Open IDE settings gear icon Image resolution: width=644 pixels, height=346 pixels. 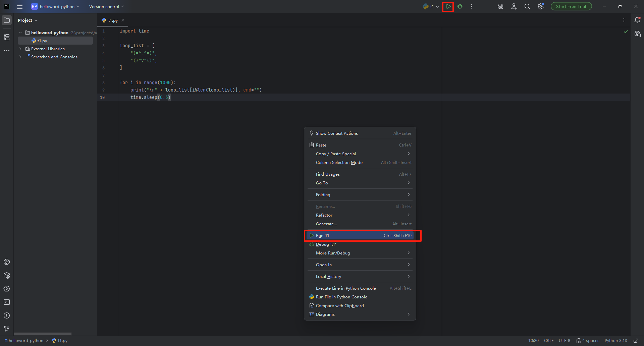click(540, 7)
